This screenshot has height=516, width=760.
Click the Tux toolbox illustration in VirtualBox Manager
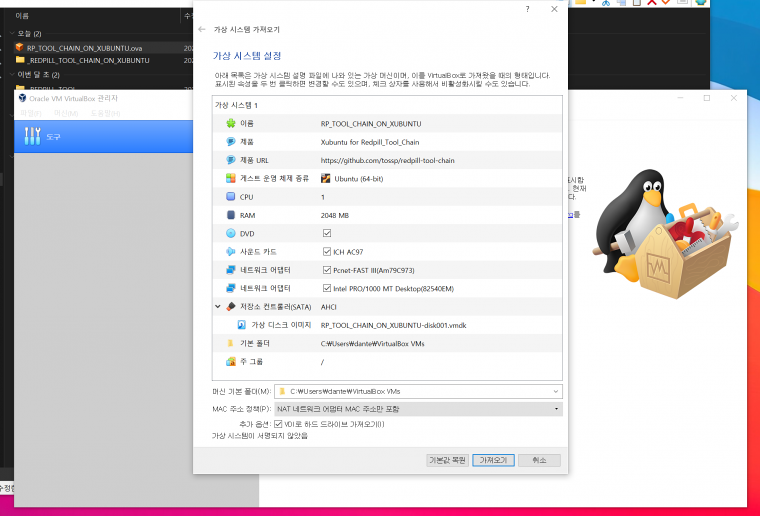[x=665, y=234]
